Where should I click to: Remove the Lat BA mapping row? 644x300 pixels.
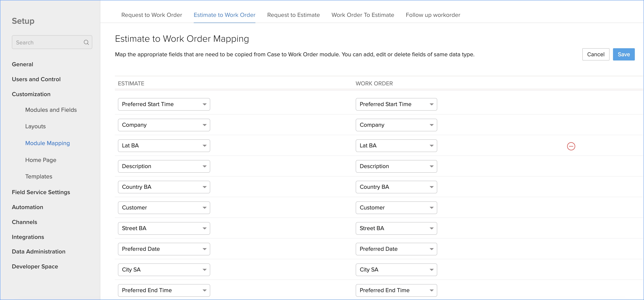pyautogui.click(x=571, y=146)
